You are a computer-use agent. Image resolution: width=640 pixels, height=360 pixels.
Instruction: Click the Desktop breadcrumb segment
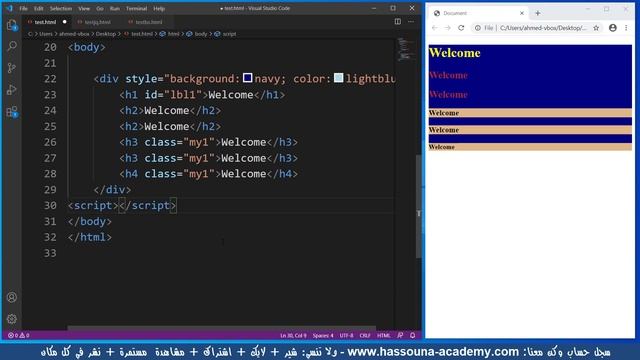[105, 34]
